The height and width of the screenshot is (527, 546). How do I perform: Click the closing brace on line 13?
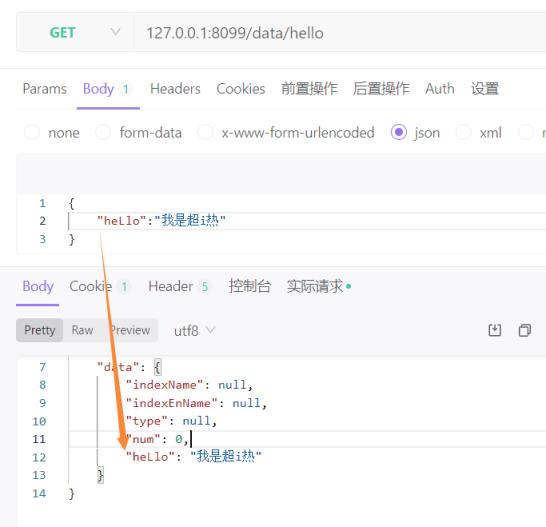(x=100, y=475)
